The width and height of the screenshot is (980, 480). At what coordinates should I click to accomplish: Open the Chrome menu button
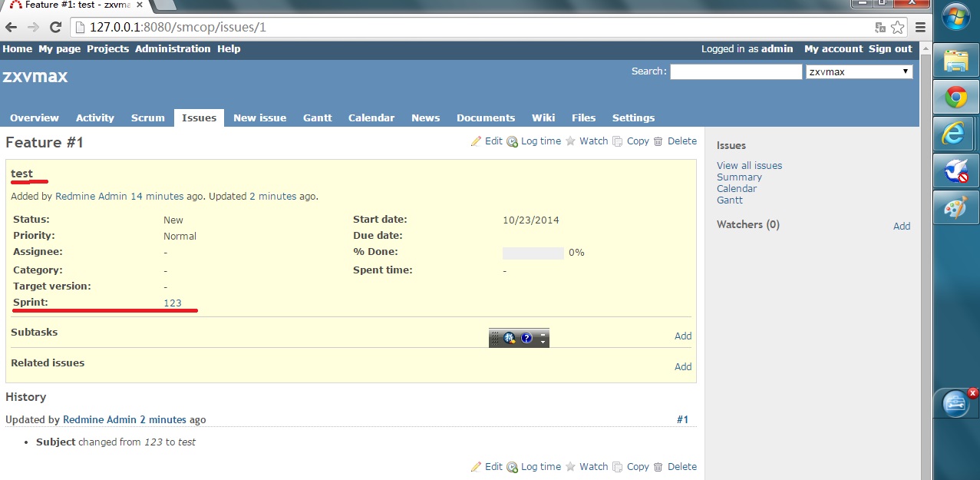click(919, 28)
